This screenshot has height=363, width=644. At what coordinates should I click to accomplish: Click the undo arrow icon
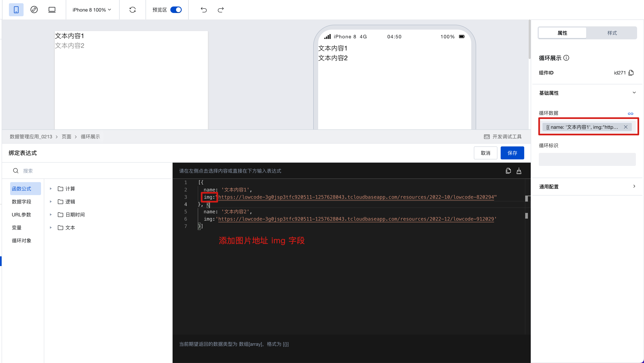(x=204, y=10)
